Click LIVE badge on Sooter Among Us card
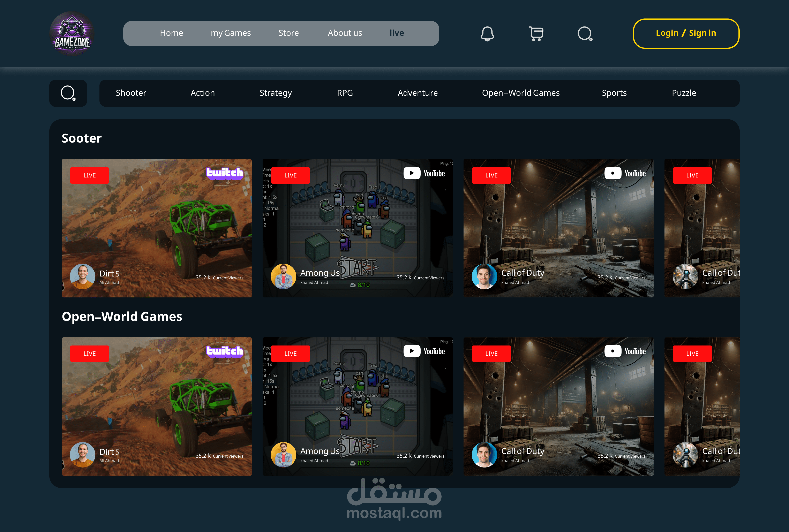The image size is (789, 532). click(x=291, y=175)
